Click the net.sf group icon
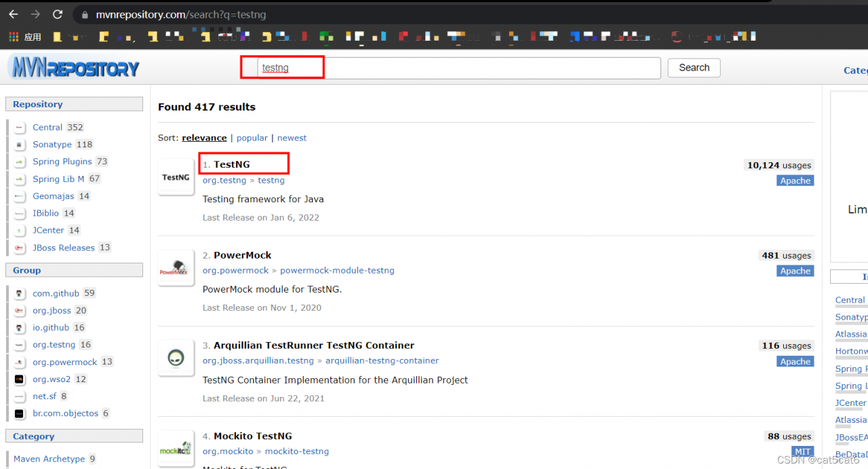Screen dimensions: 868x469 (20, 396)
